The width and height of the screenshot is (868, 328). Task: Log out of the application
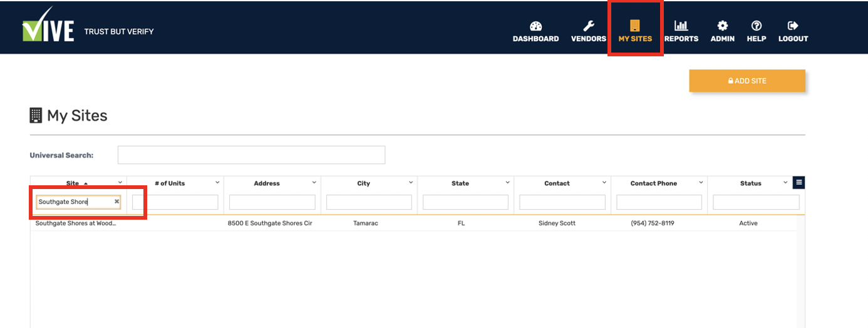793,32
